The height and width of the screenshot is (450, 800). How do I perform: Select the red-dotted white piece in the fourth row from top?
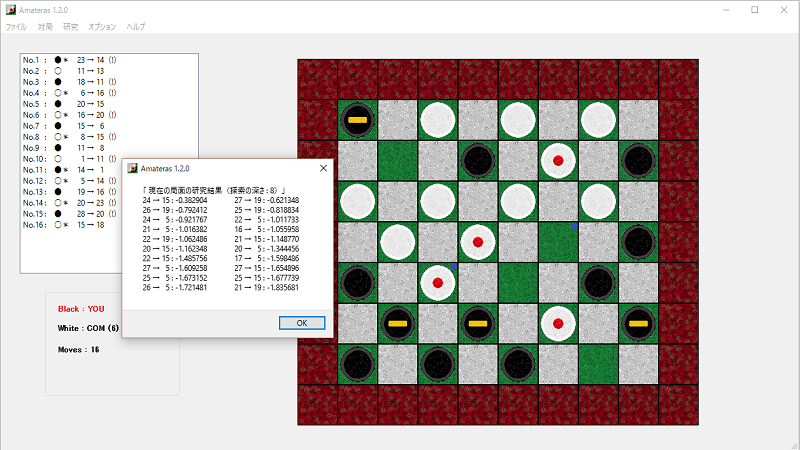click(478, 241)
